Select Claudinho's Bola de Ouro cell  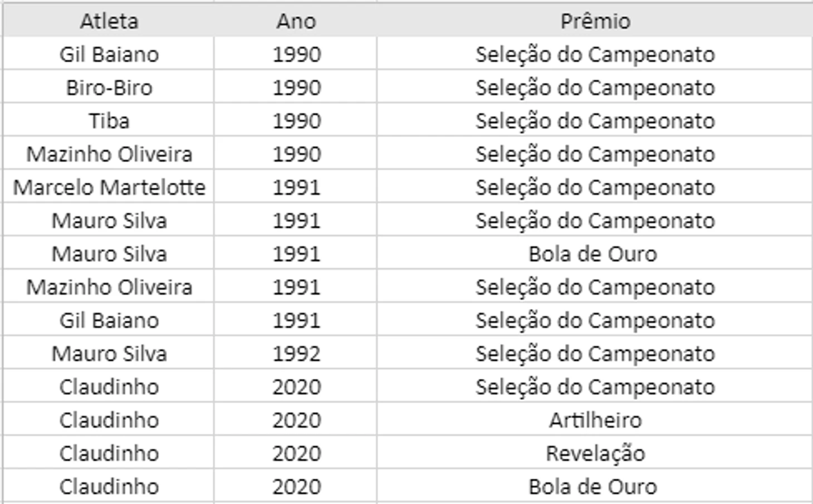[x=595, y=487]
